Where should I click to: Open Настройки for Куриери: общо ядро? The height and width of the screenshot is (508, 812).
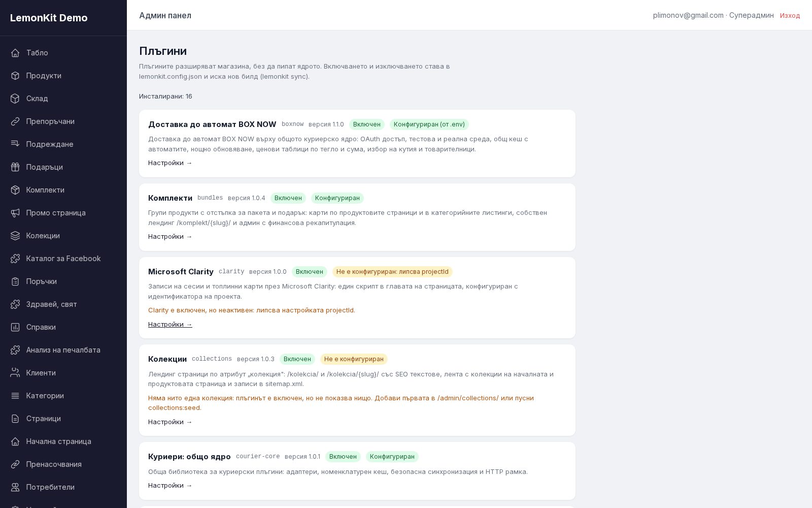[170, 486]
